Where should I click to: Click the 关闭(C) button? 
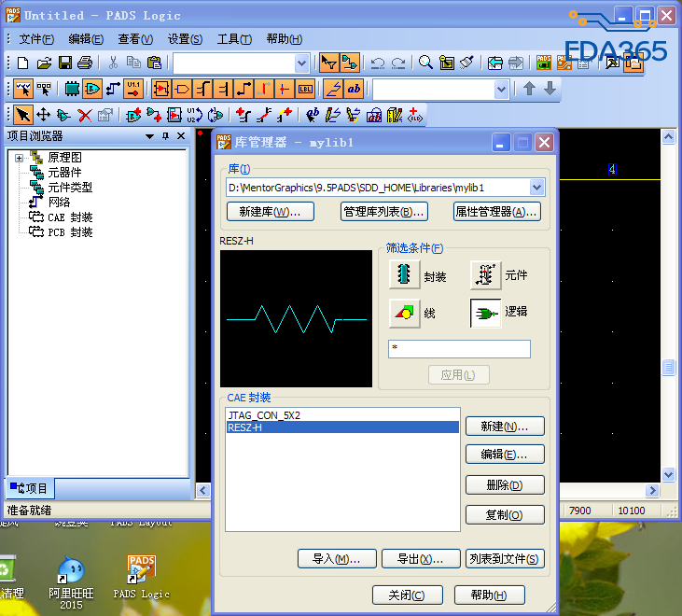(408, 595)
